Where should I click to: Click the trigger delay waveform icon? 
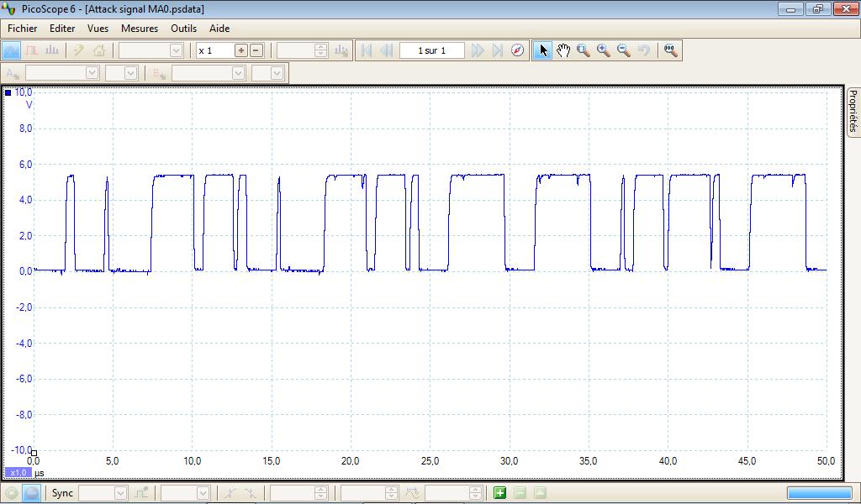412,493
